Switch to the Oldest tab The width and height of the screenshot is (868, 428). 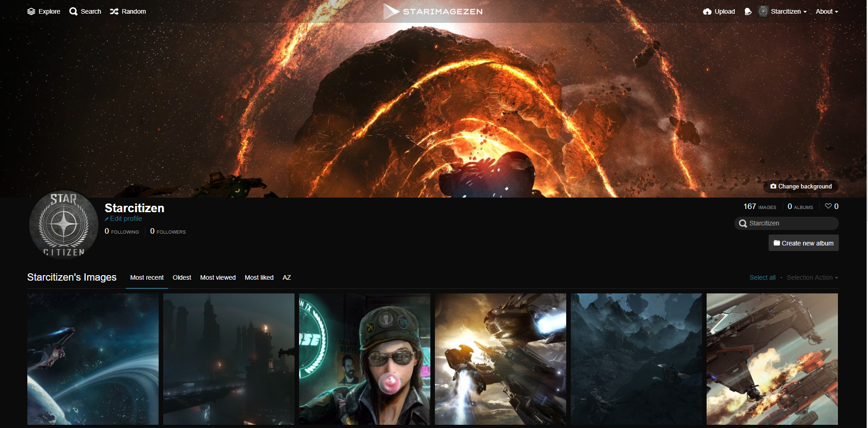coord(182,277)
